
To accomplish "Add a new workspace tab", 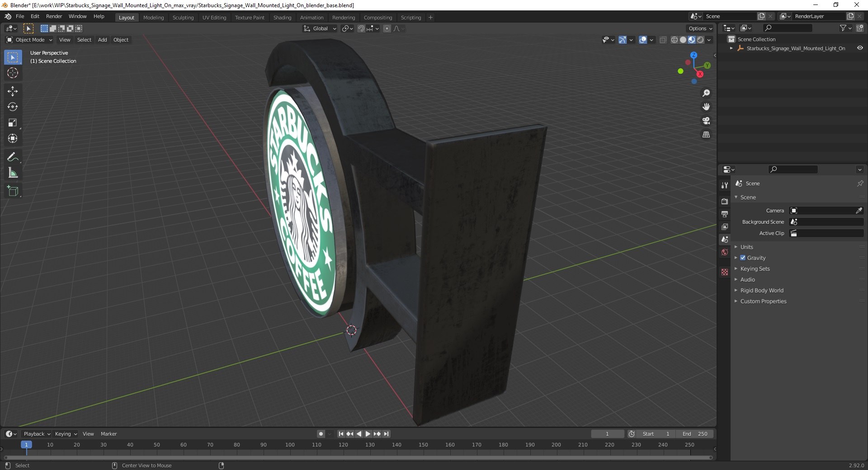I will click(430, 18).
